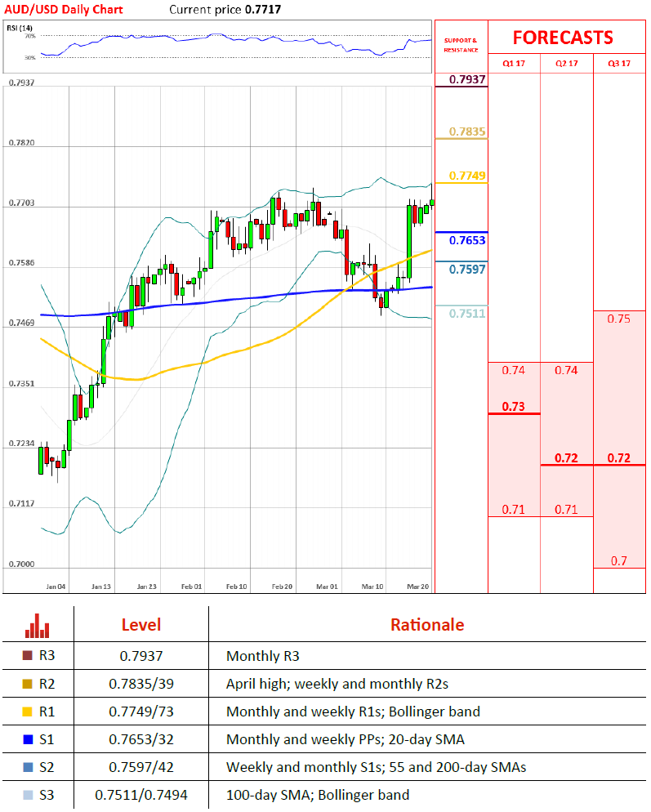Image resolution: width=651 pixels, height=812 pixels.
Task: Click the Q2 17 0.71 forecast value
Action: pos(566,510)
